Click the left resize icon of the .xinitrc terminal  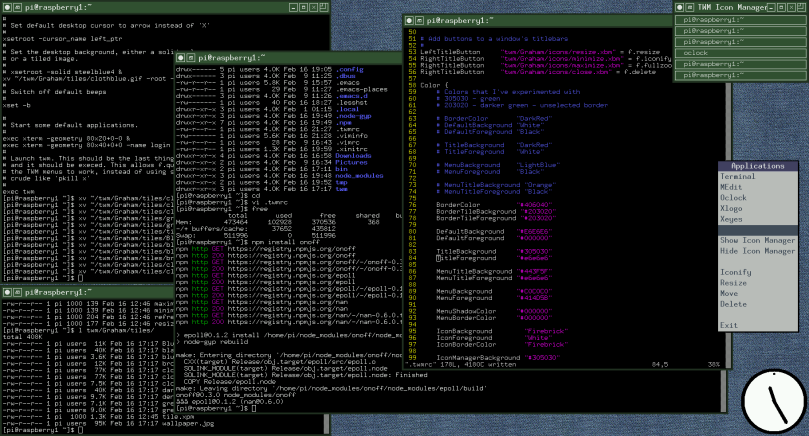click(17, 7)
